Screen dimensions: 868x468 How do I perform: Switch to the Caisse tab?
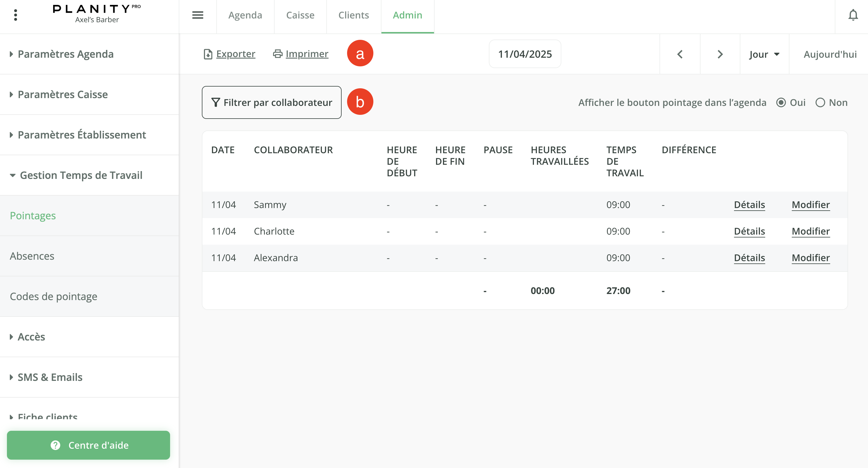pos(300,15)
